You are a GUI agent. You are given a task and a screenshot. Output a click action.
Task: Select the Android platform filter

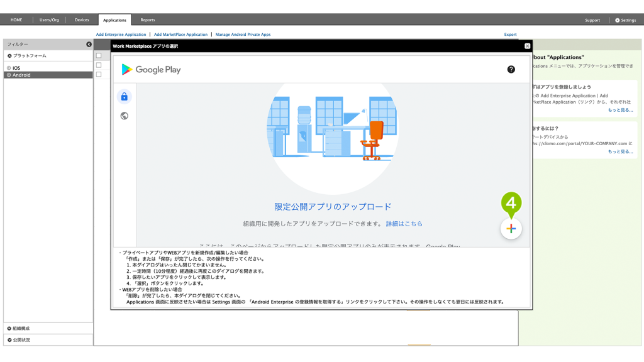[48, 75]
